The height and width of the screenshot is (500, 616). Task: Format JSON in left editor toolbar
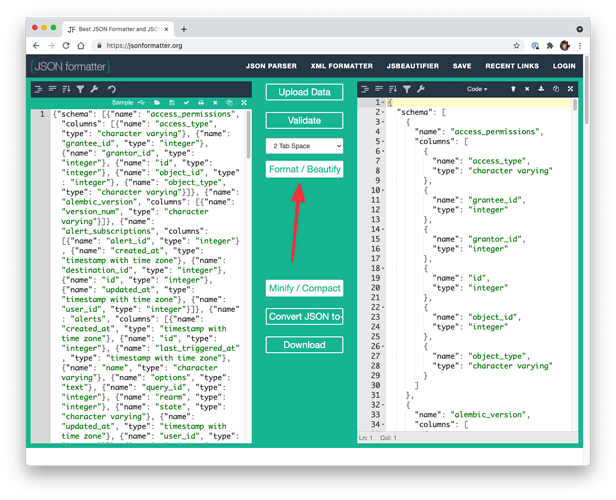pos(38,89)
